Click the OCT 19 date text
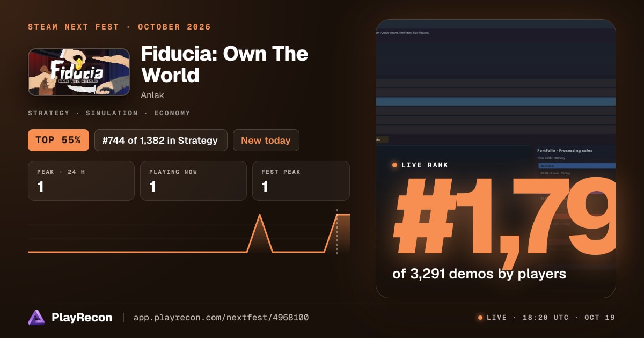 coord(599,318)
